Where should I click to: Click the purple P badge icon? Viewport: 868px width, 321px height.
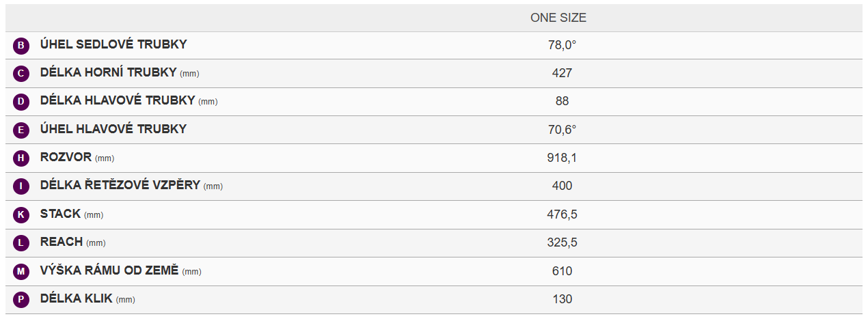21,300
